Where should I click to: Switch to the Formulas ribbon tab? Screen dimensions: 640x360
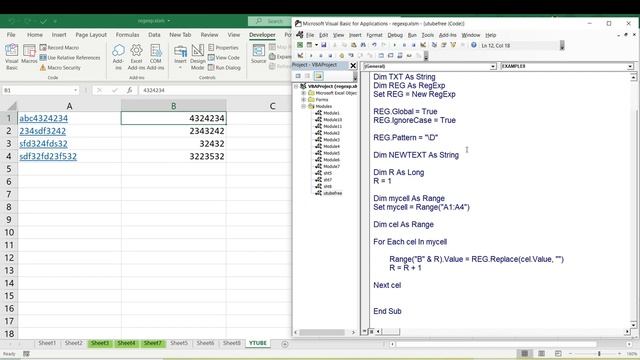(x=127, y=35)
